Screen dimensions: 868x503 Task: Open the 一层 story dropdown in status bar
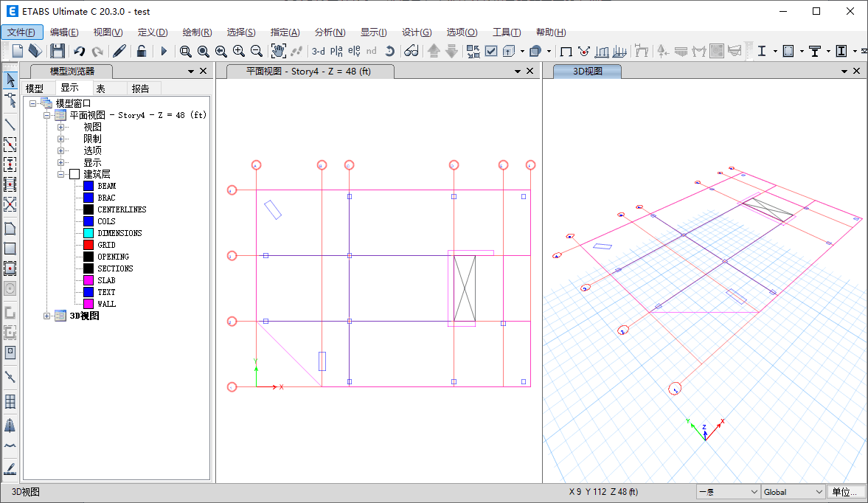727,492
